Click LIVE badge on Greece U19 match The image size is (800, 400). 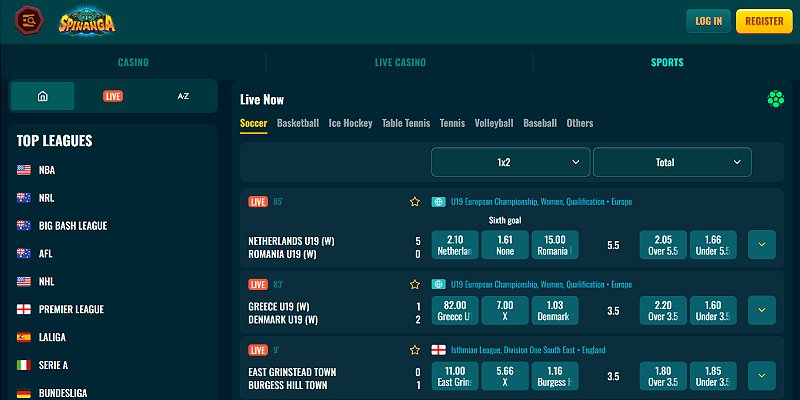(258, 285)
